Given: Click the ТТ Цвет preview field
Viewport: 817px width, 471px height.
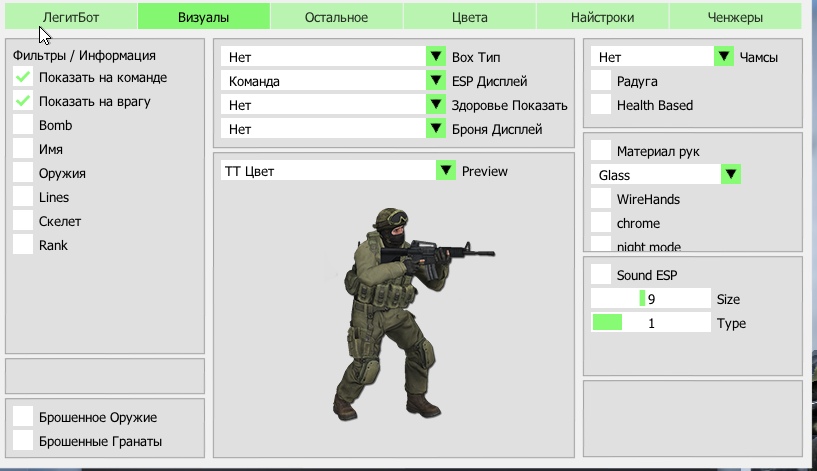Looking at the screenshot, I should click(328, 171).
